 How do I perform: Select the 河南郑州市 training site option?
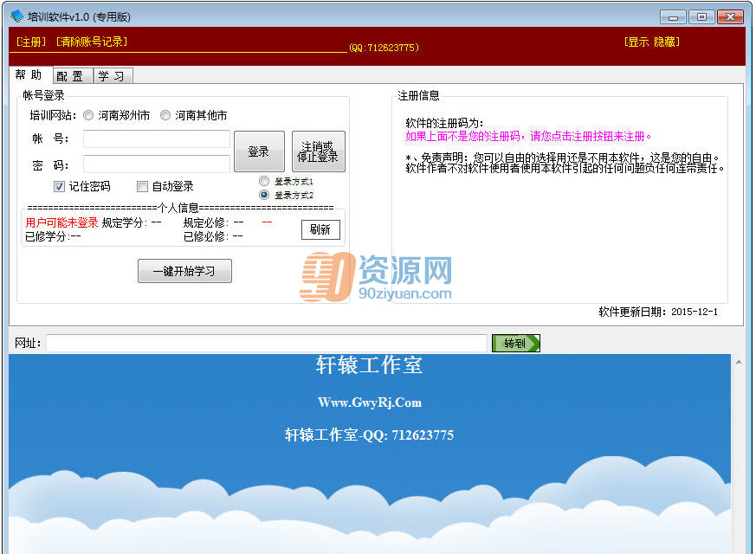[88, 116]
